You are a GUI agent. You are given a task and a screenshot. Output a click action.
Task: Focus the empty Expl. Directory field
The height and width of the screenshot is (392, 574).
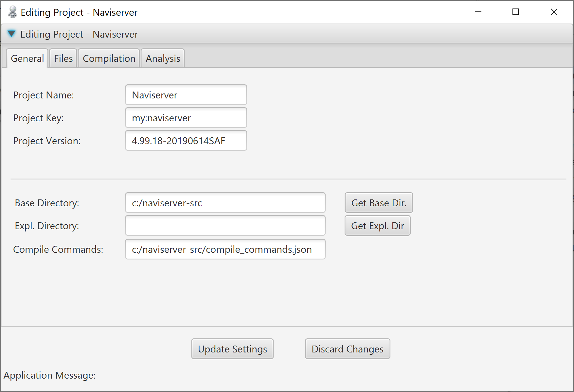(x=225, y=226)
